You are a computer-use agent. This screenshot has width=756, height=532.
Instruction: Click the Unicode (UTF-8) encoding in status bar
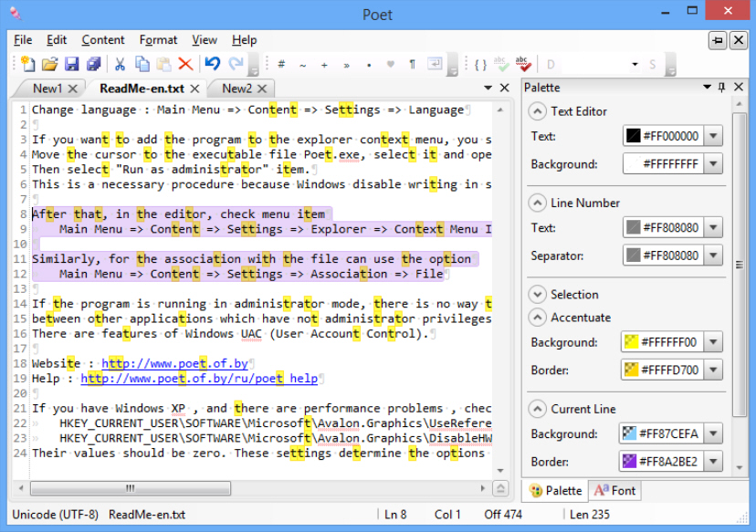click(x=55, y=515)
